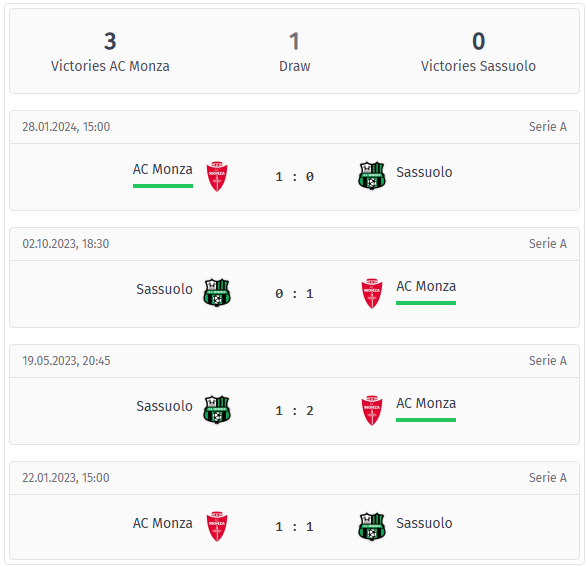This screenshot has height=567, width=587.
Task: Open Sassuolo team link in 28.01.2024 match
Action: 424,173
